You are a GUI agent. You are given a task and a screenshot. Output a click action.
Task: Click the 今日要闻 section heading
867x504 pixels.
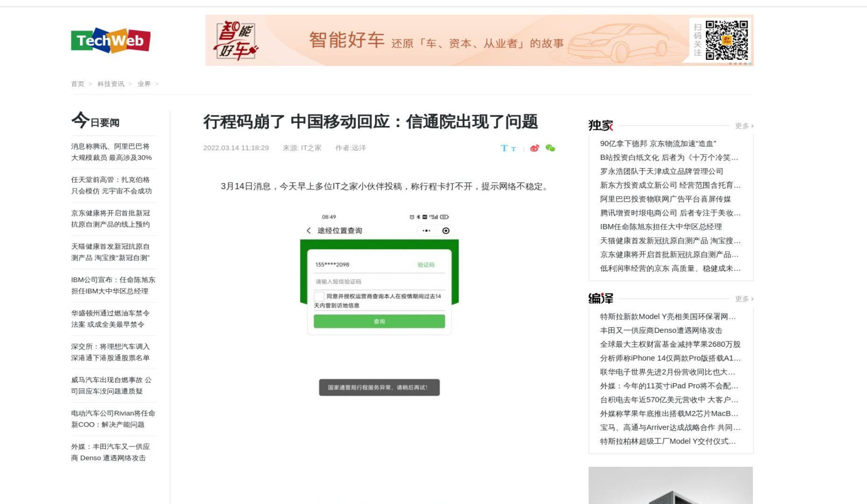click(95, 120)
